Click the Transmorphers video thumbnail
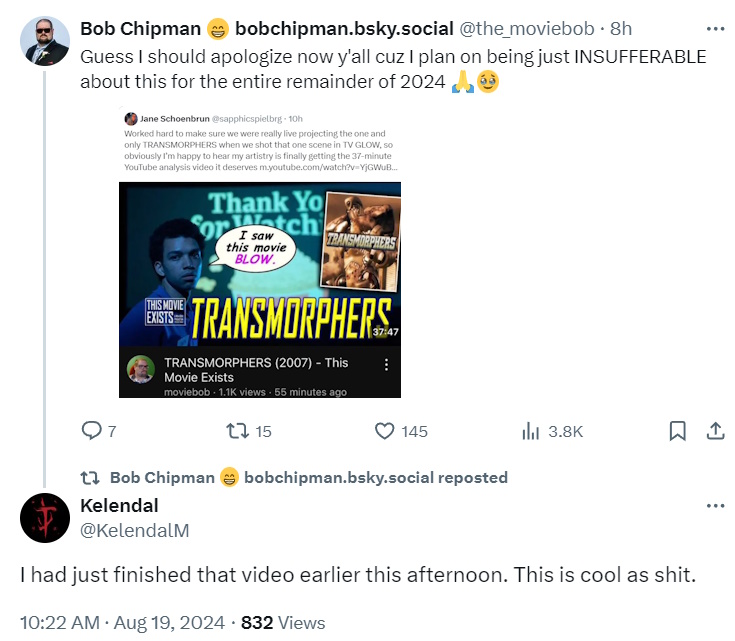The width and height of the screenshot is (735, 641). (260, 263)
